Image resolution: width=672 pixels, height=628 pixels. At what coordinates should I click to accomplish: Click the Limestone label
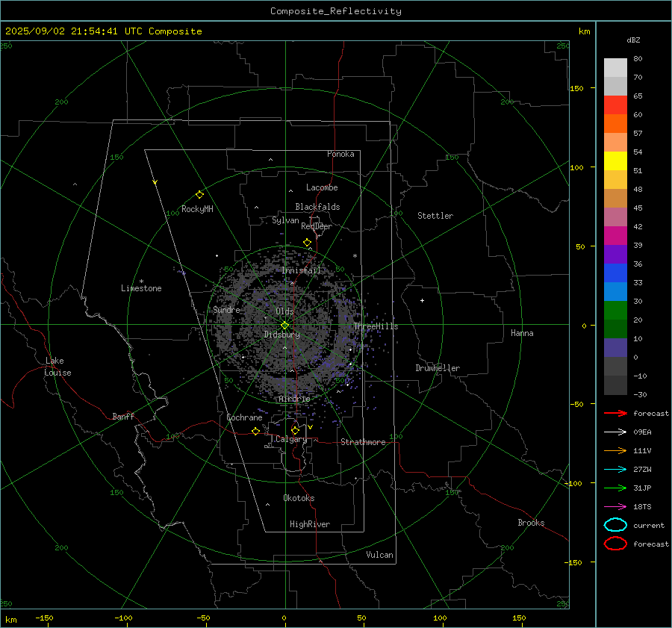tap(141, 288)
